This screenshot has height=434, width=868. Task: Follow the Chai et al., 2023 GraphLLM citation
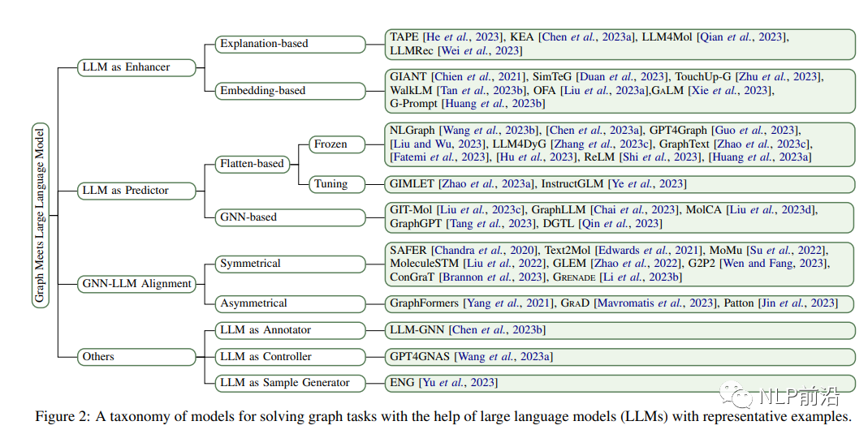pos(636,210)
